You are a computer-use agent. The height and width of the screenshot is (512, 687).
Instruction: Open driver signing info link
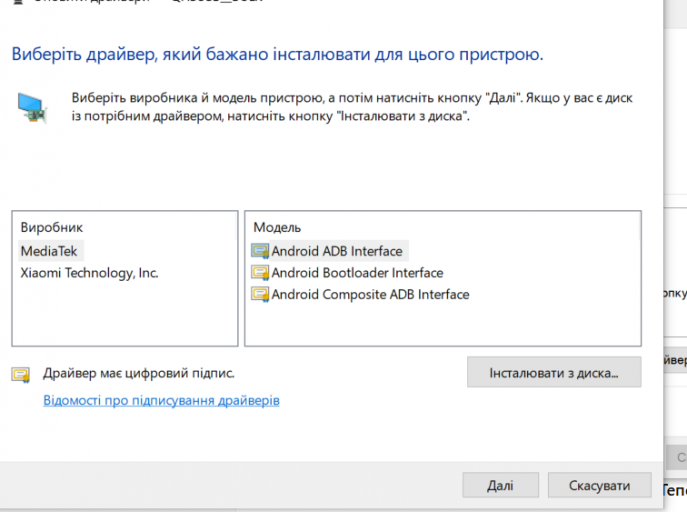(x=161, y=400)
